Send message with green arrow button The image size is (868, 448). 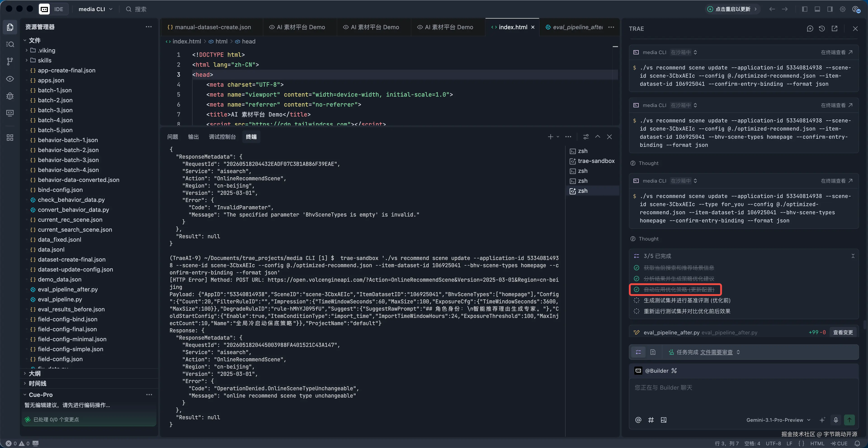pyautogui.click(x=849, y=420)
